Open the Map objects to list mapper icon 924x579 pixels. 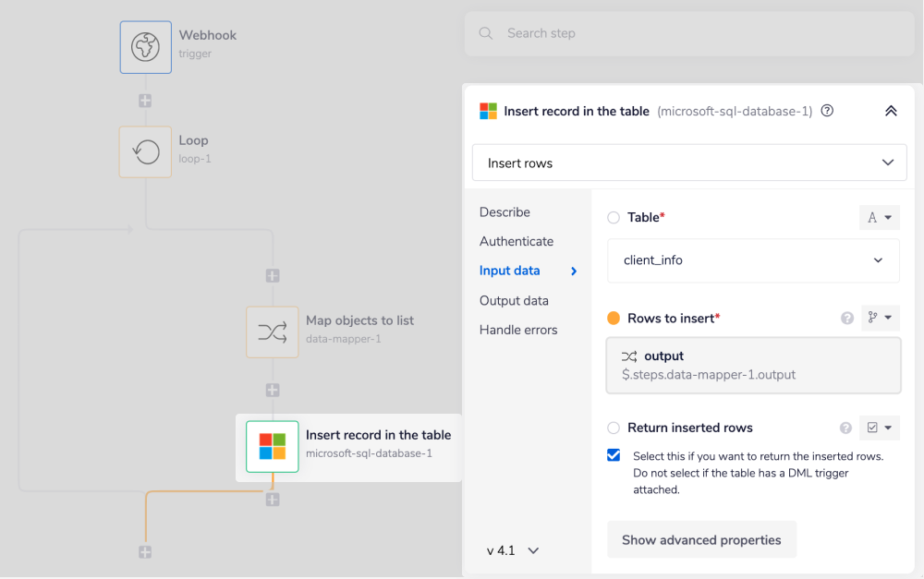[272, 332]
